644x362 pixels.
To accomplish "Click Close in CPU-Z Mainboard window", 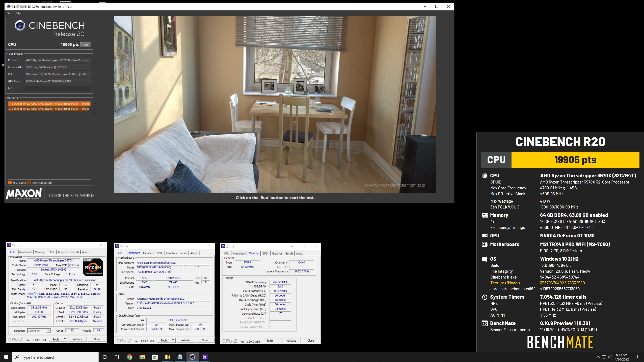I will coord(205,340).
